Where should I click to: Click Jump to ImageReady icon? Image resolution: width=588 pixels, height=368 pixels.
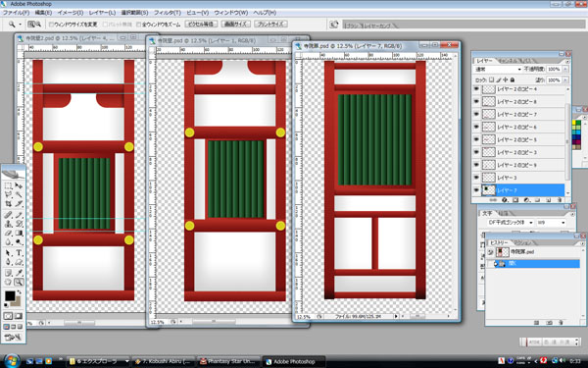[x=13, y=338]
